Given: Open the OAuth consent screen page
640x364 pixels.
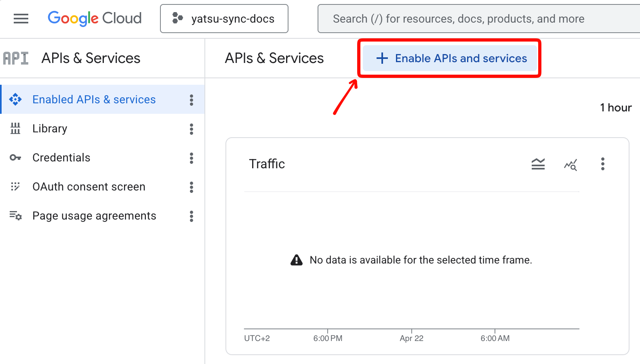Looking at the screenshot, I should tap(89, 187).
